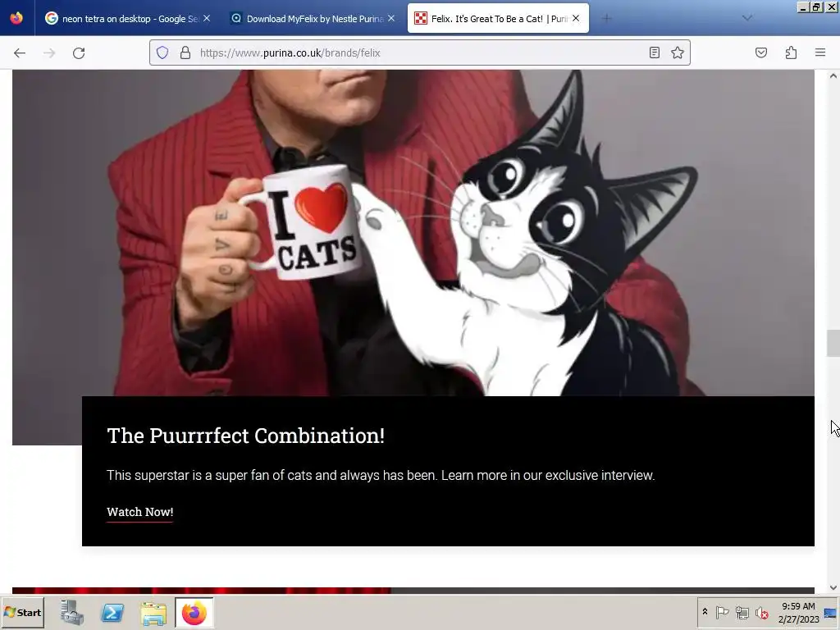The image size is (840, 630).
Task: Close the Felix Purina tab
Action: point(576,18)
